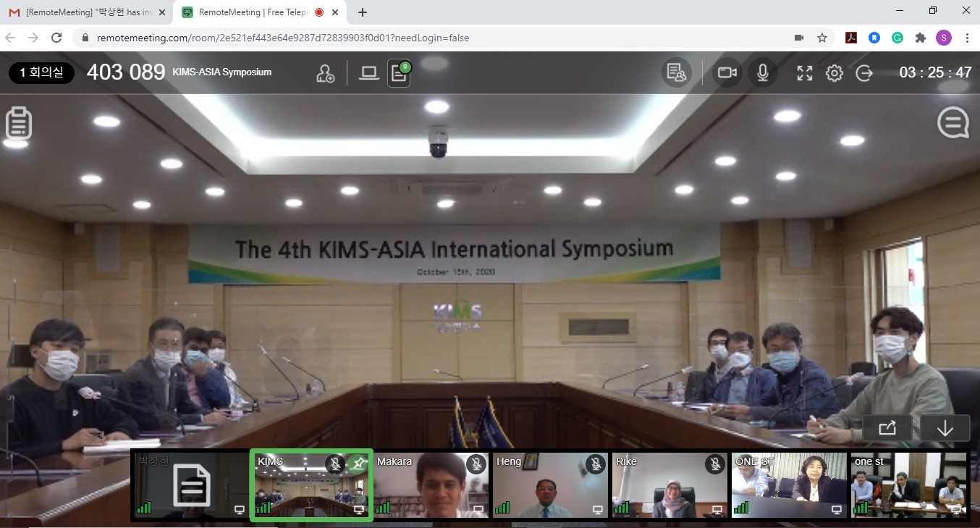Viewport: 980px width, 528px height.
Task: Switch to fullscreen mode
Action: [805, 73]
